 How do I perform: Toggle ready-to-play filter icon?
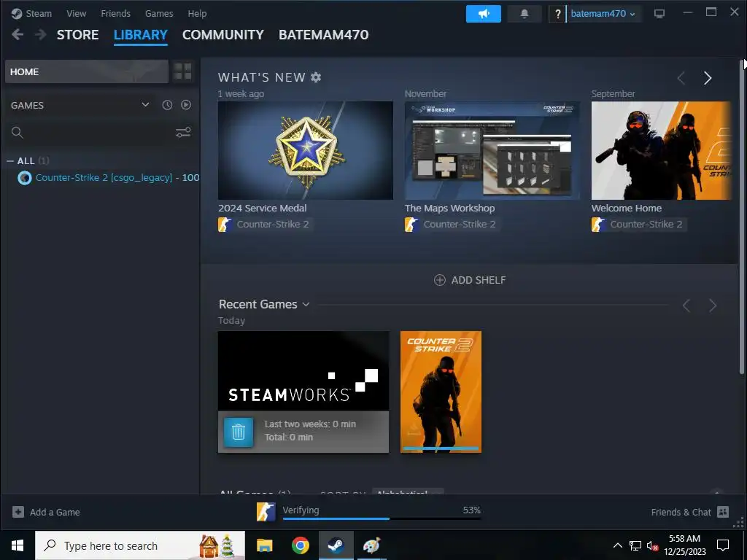point(186,105)
